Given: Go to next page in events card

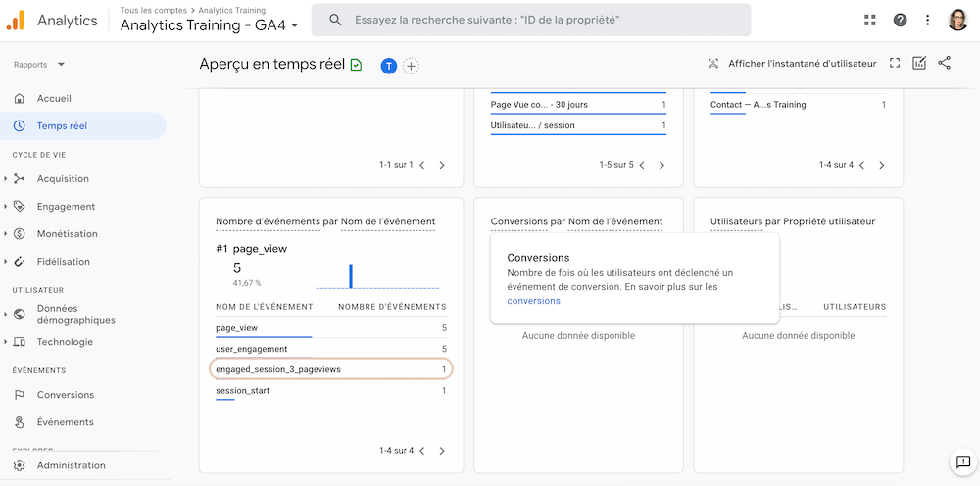Looking at the screenshot, I should [442, 451].
